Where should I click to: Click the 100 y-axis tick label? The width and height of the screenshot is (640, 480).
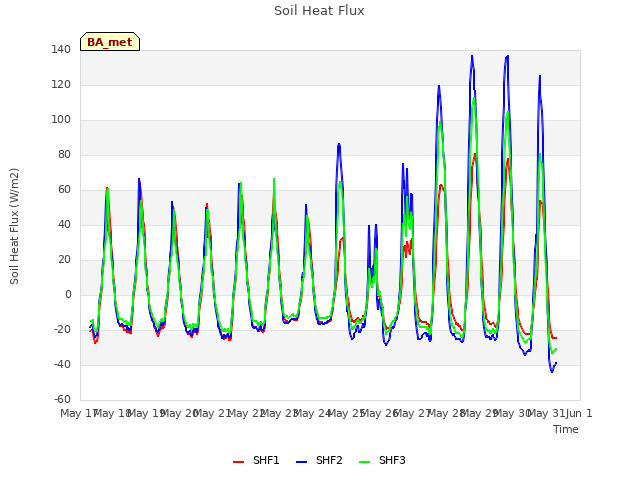[61, 120]
